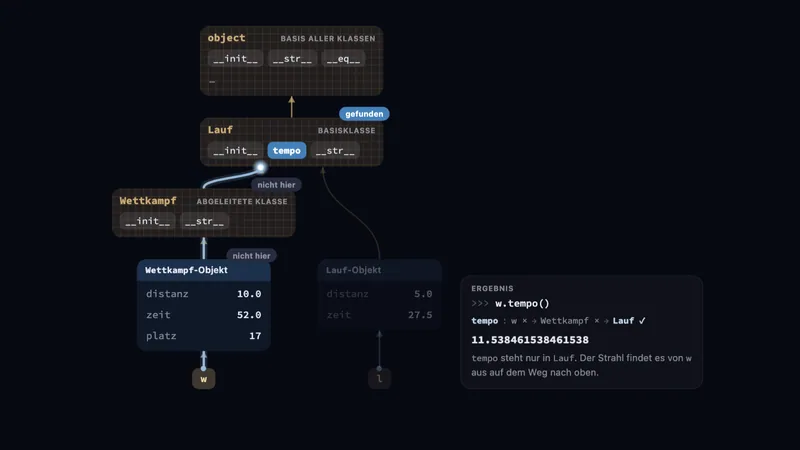This screenshot has height=450, width=800.
Task: Select the Wettkampf class title
Action: point(148,201)
